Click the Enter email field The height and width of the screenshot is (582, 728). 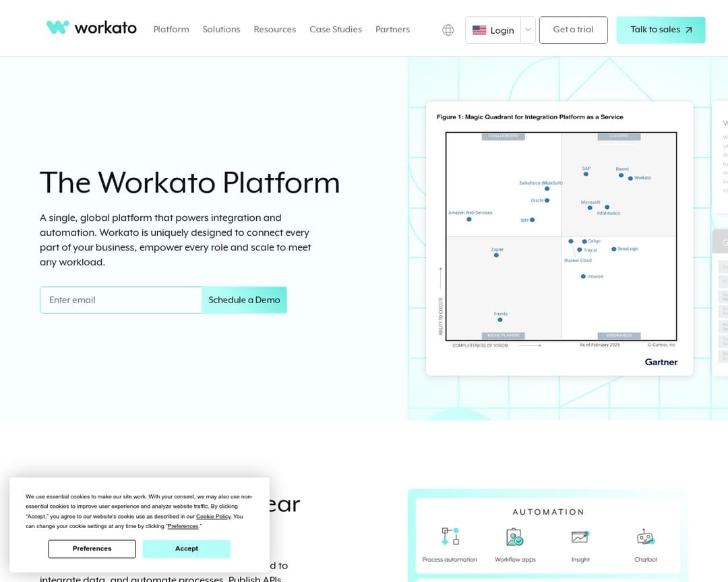coord(121,300)
